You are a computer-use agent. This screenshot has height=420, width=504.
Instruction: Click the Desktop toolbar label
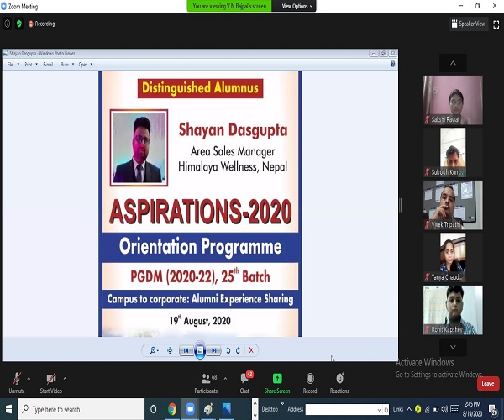(x=270, y=409)
